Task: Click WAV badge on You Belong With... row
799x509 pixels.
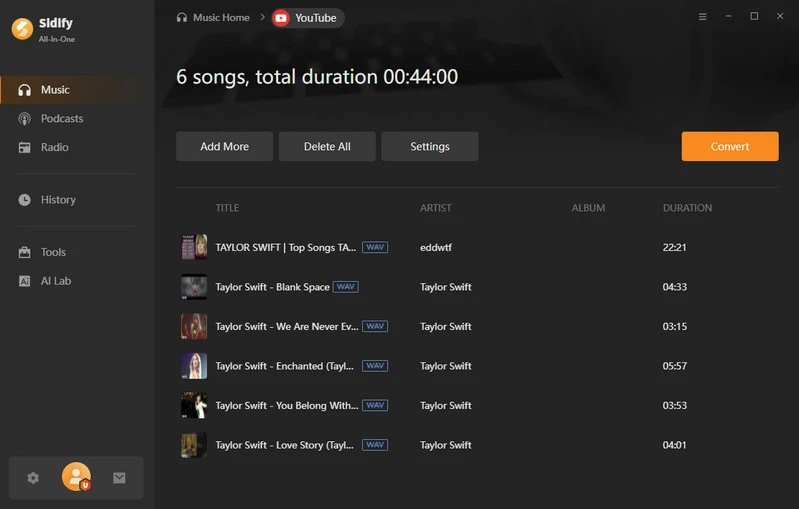Action: coord(375,405)
